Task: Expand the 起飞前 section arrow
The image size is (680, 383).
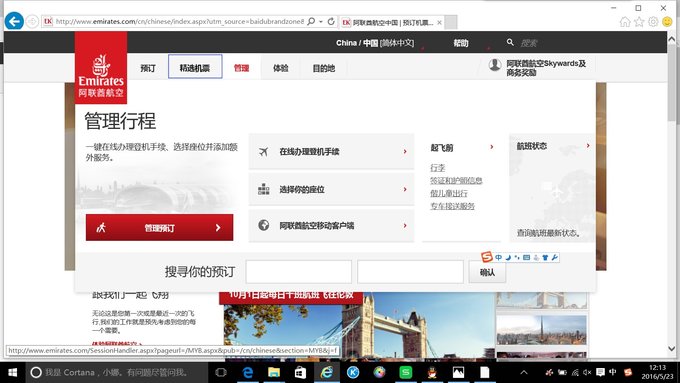Action: click(x=492, y=147)
